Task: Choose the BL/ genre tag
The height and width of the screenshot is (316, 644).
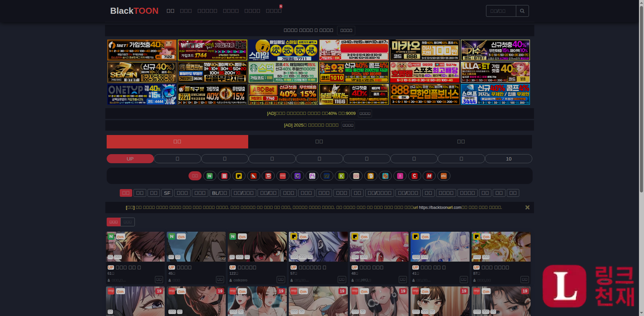Action: (x=220, y=193)
